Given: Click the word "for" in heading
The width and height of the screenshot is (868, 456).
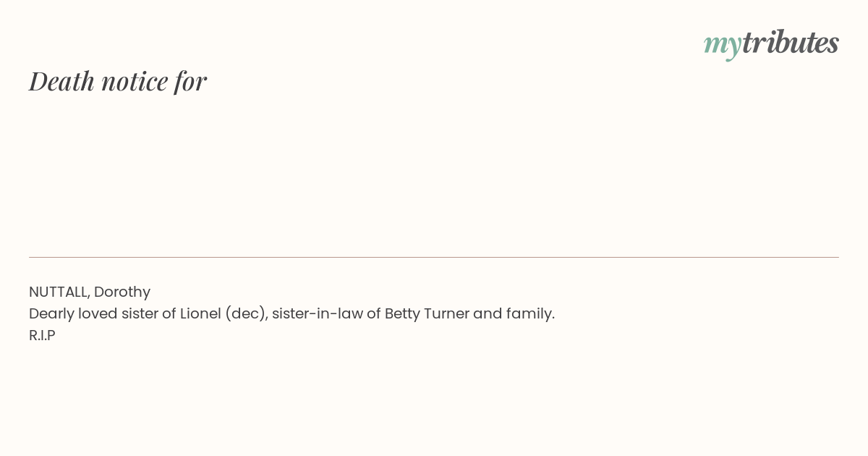Looking at the screenshot, I should click(191, 81).
